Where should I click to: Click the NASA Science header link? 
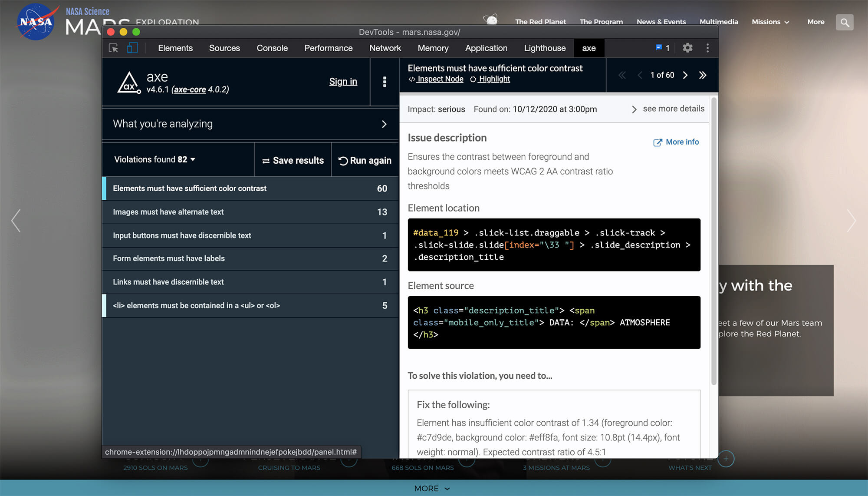(88, 12)
